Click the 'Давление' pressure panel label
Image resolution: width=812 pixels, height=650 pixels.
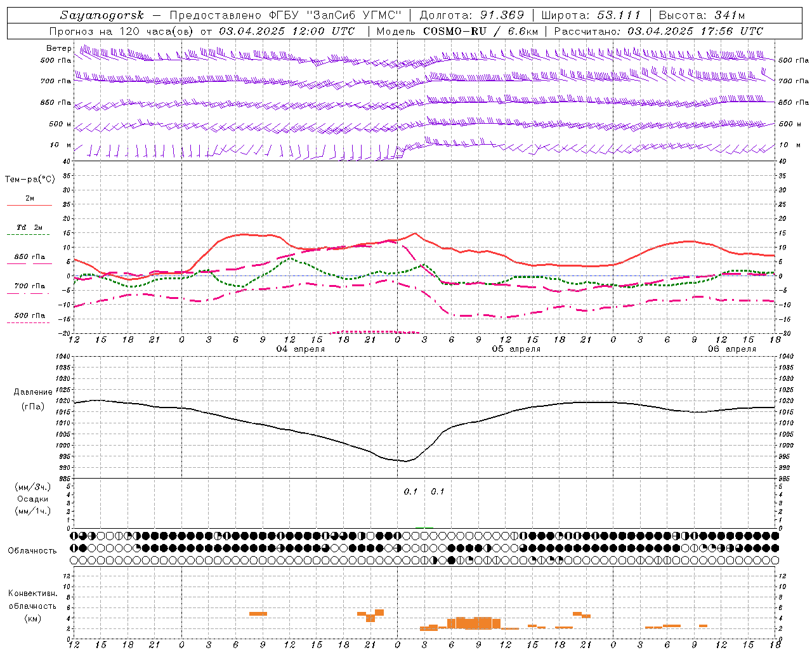(32, 392)
